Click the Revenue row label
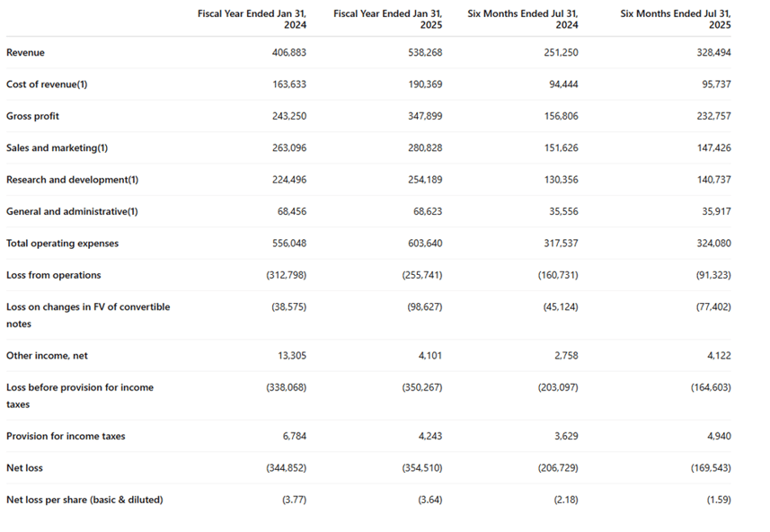The width and height of the screenshot is (770, 532). (x=25, y=52)
